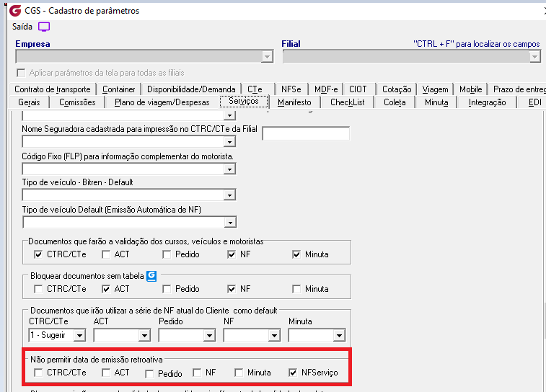The height and width of the screenshot is (392, 546).
Task: Open the Prazo de entrega tab
Action: (x=519, y=89)
